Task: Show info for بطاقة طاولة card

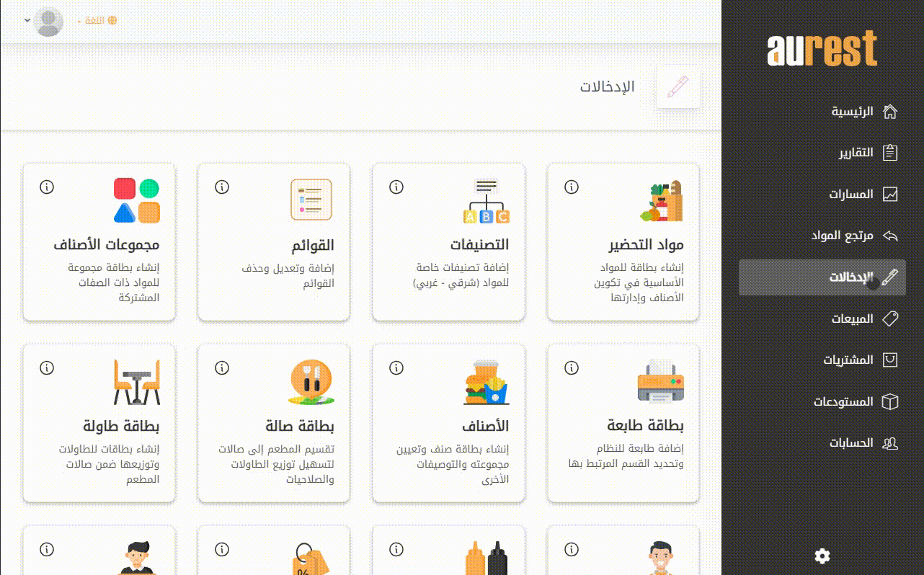Action: tap(47, 368)
